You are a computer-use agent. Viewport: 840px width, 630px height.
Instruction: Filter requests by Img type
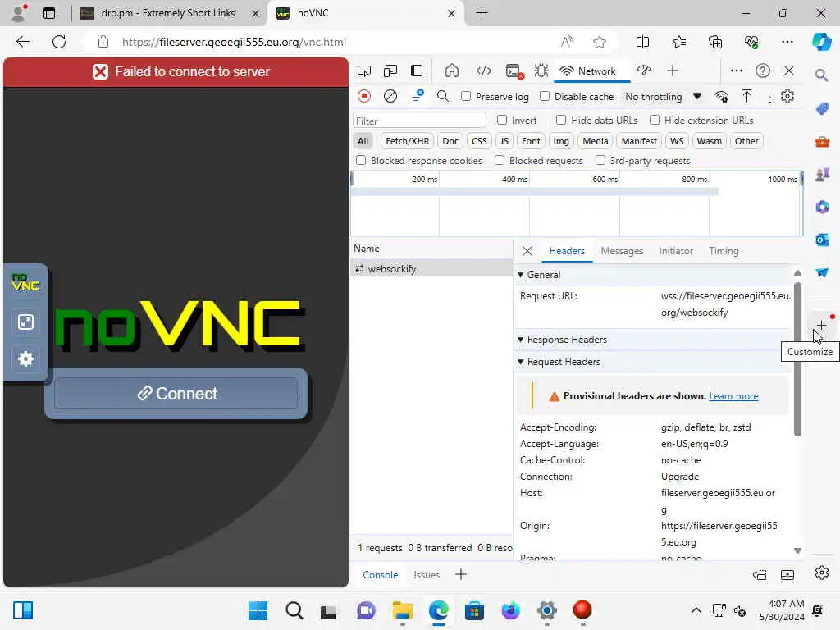click(x=561, y=141)
